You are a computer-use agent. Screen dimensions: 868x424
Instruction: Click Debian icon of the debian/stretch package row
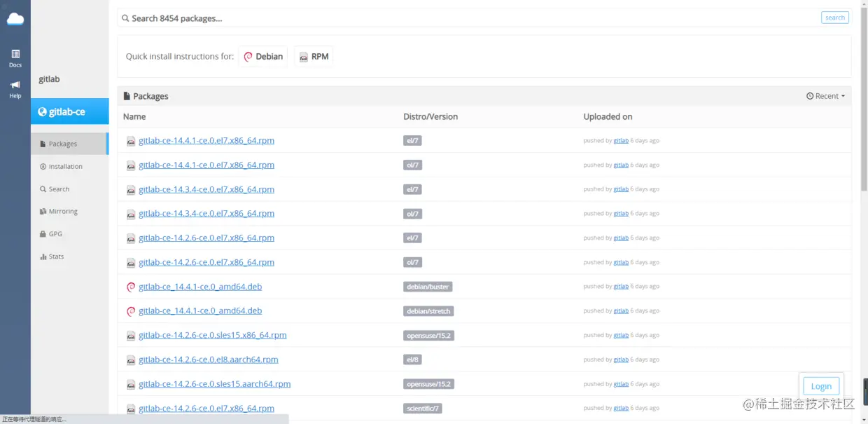(x=131, y=311)
